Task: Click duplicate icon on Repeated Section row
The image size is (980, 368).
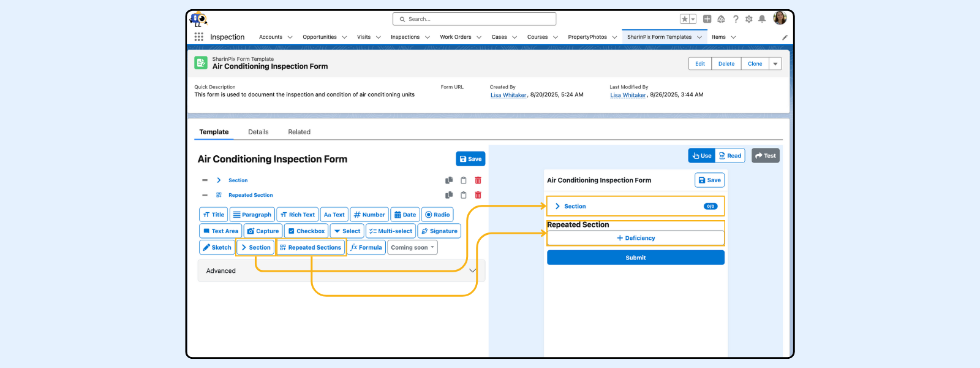Action: pyautogui.click(x=449, y=195)
